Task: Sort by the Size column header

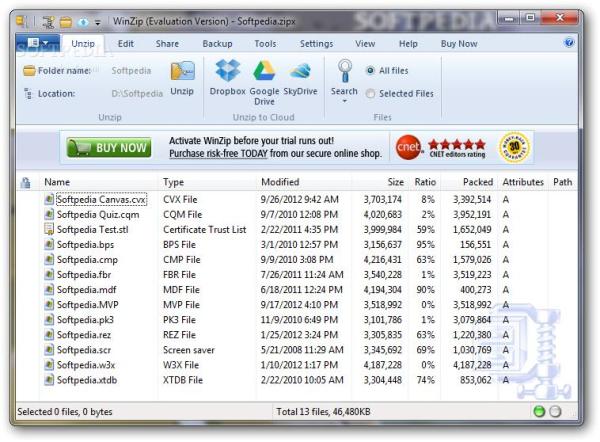Action: click(x=380, y=182)
